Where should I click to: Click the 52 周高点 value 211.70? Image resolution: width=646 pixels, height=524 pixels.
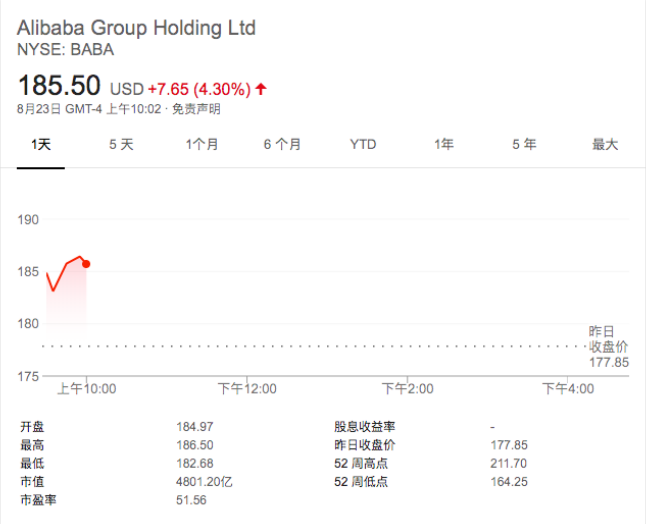click(x=508, y=463)
